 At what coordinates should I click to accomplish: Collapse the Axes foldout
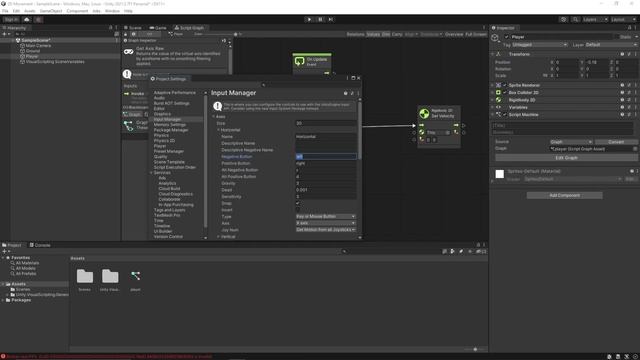click(x=213, y=117)
